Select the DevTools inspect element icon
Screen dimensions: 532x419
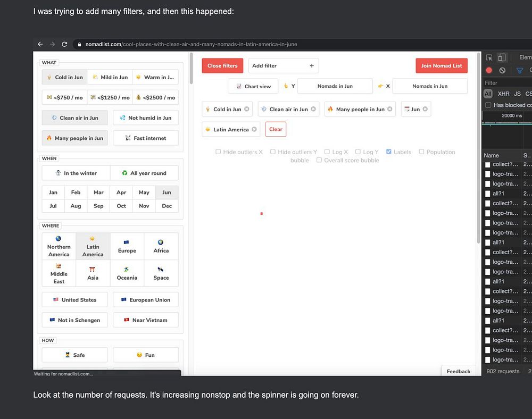[x=489, y=57]
